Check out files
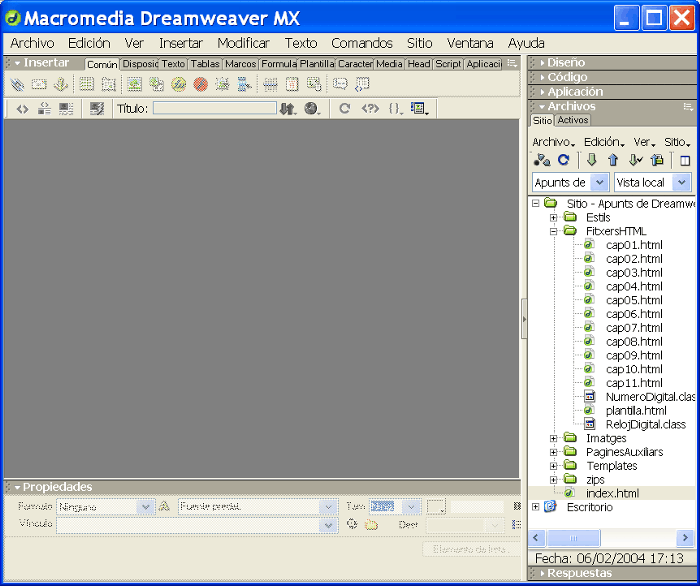The height and width of the screenshot is (586, 700). click(635, 160)
